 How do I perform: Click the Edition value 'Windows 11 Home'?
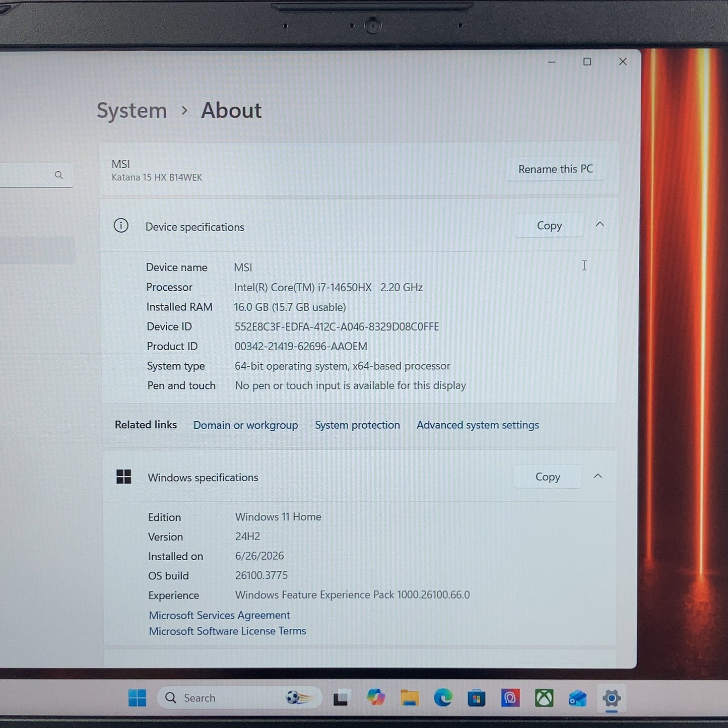click(x=278, y=517)
